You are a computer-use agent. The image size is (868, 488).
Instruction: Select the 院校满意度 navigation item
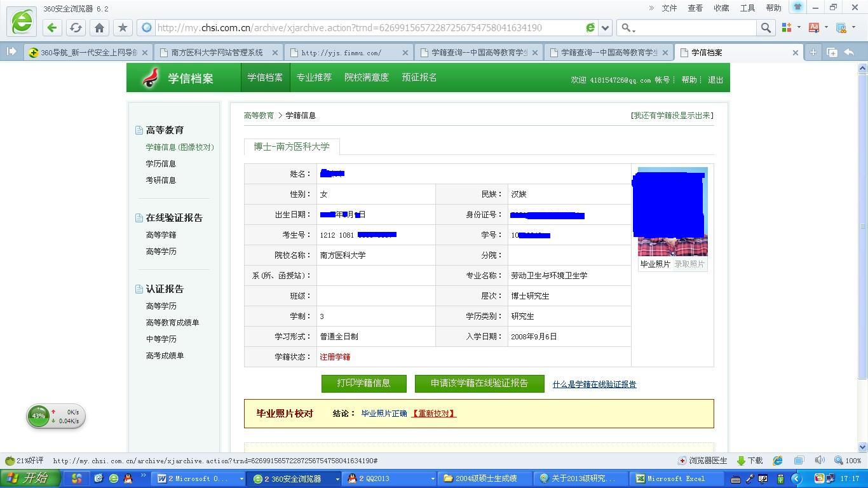pos(367,78)
